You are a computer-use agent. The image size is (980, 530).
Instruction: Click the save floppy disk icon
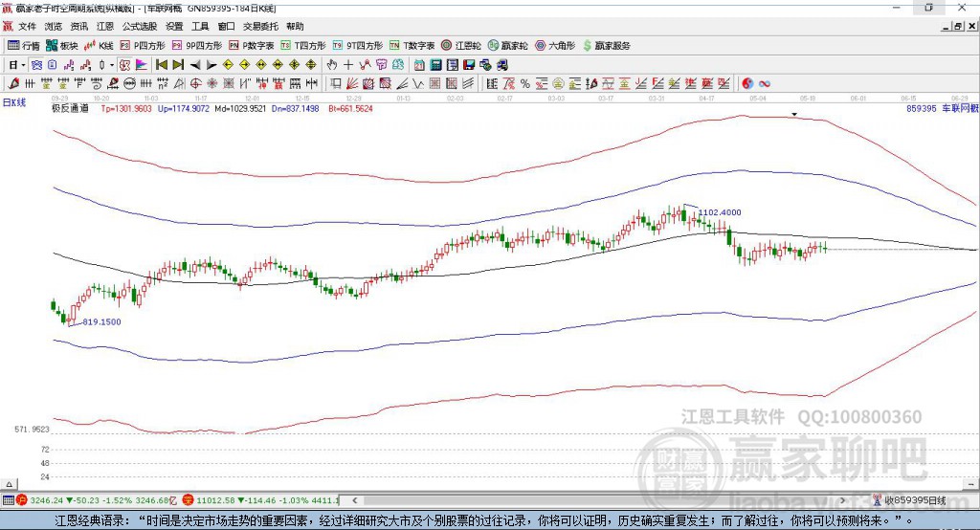tap(469, 65)
